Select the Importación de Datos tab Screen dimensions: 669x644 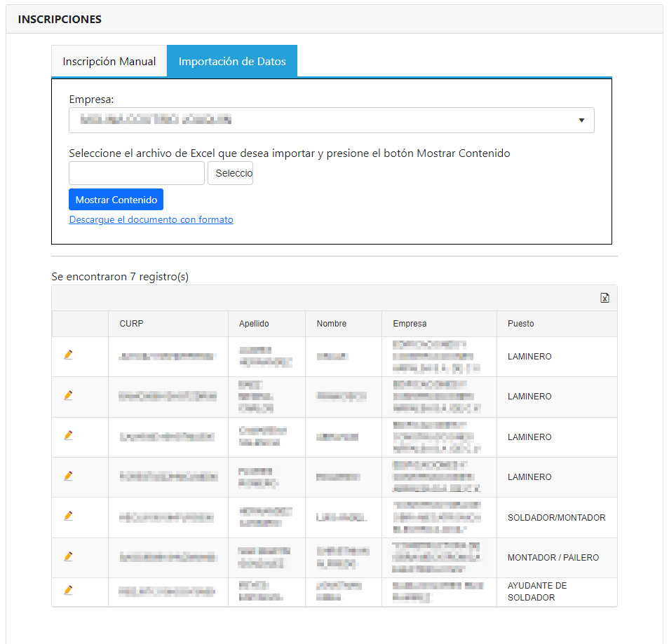[x=232, y=62]
